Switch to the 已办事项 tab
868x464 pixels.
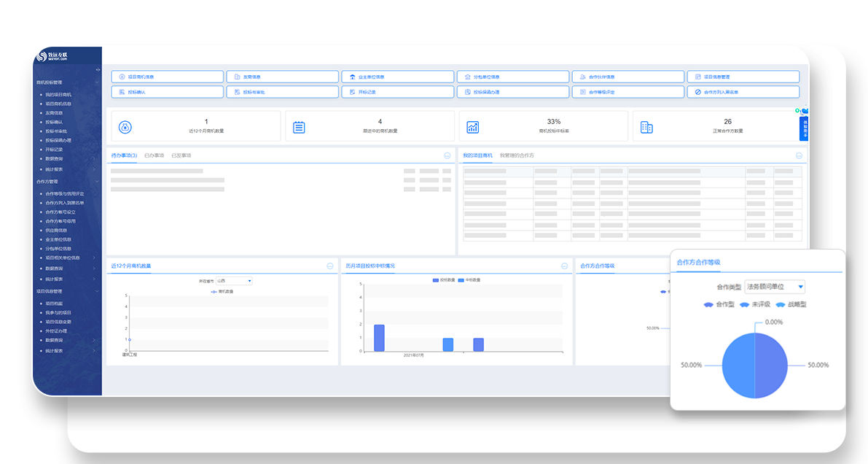point(154,155)
